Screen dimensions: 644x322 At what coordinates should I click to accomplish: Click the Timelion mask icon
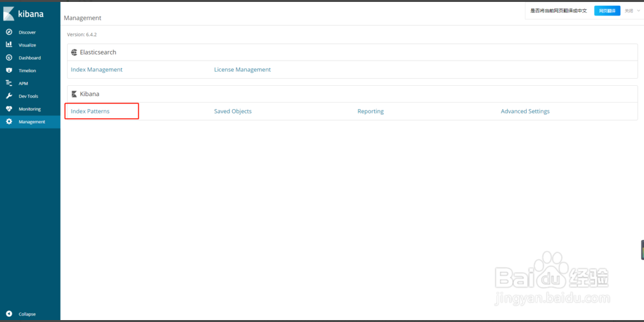coord(9,70)
